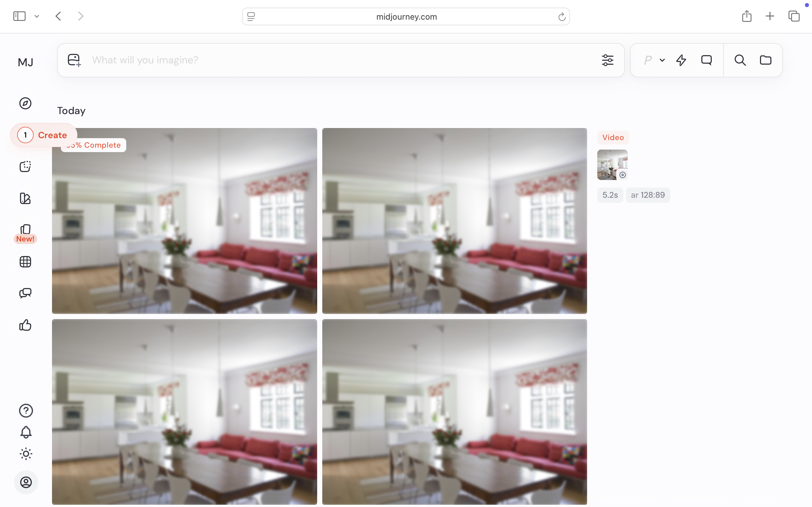This screenshot has width=812, height=507.
Task: Open the Organize grid icon
Action: point(25,261)
